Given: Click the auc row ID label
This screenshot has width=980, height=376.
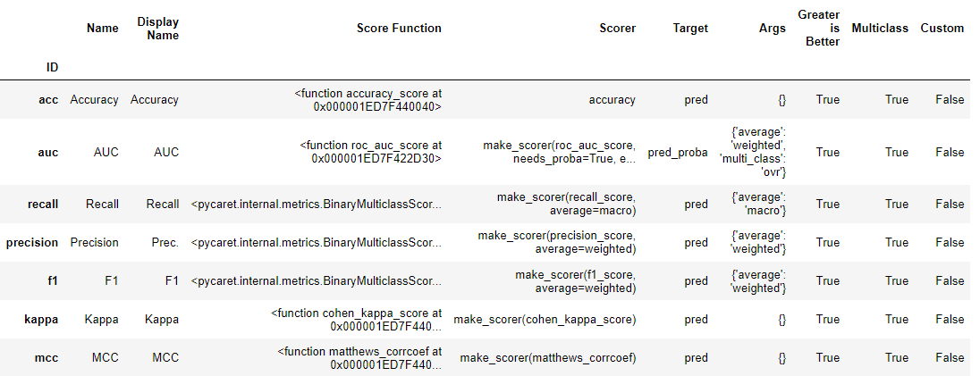Looking at the screenshot, I should 48,152.
